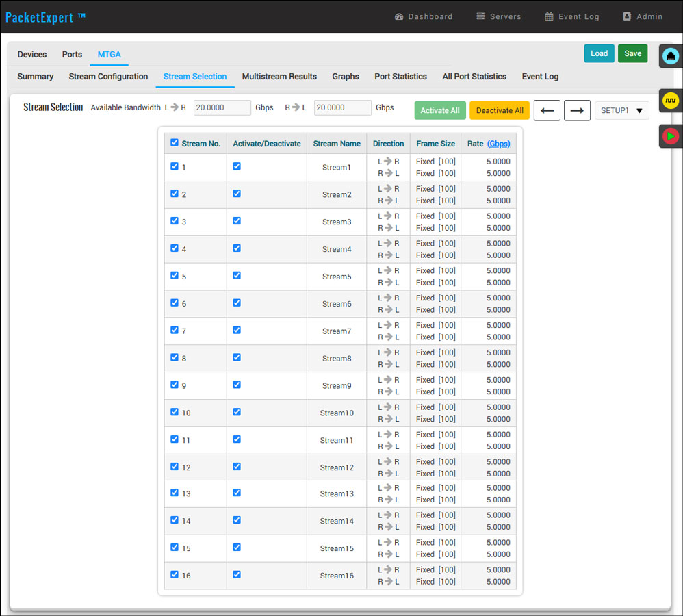The height and width of the screenshot is (616, 683).
Task: Click the Stream8 name cell
Action: 337,359
